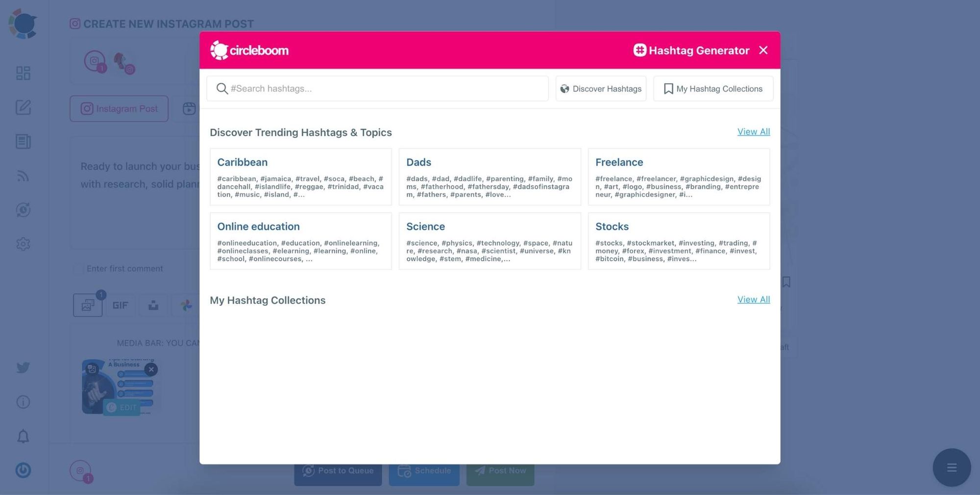The width and height of the screenshot is (980, 495).
Task: Select the second account avatar
Action: coord(122,63)
